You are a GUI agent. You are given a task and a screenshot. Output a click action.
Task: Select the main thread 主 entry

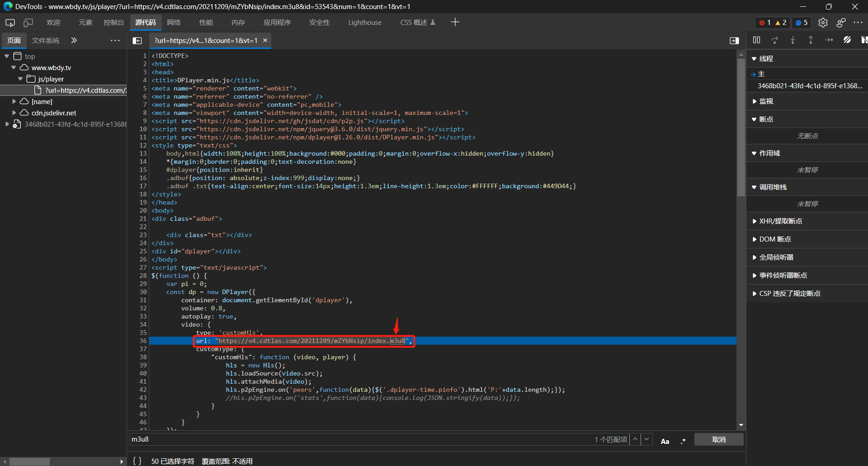click(807, 74)
